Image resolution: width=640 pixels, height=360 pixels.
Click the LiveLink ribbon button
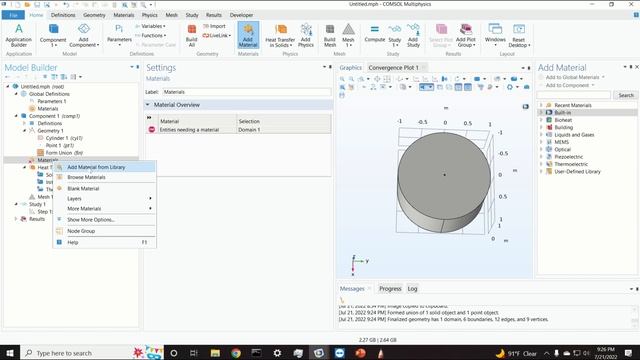click(217, 36)
